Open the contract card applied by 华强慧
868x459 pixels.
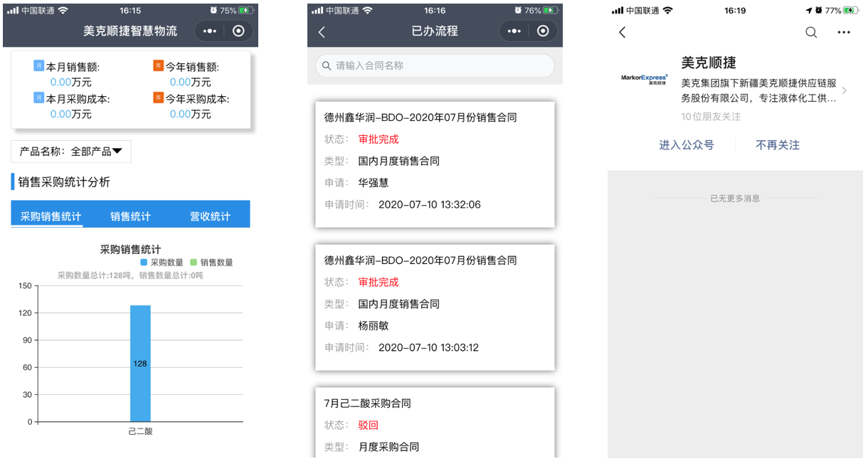point(435,164)
